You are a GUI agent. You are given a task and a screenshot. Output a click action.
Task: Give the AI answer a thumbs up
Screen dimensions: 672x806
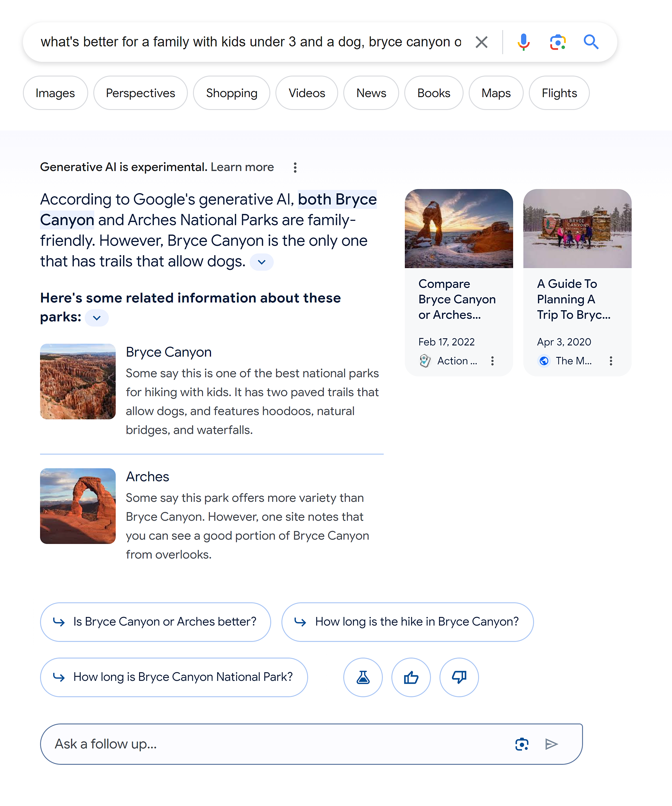click(x=411, y=677)
